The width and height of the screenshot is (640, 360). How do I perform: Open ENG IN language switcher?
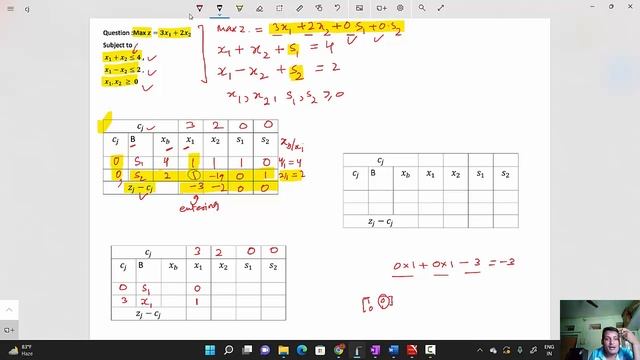(x=549, y=350)
